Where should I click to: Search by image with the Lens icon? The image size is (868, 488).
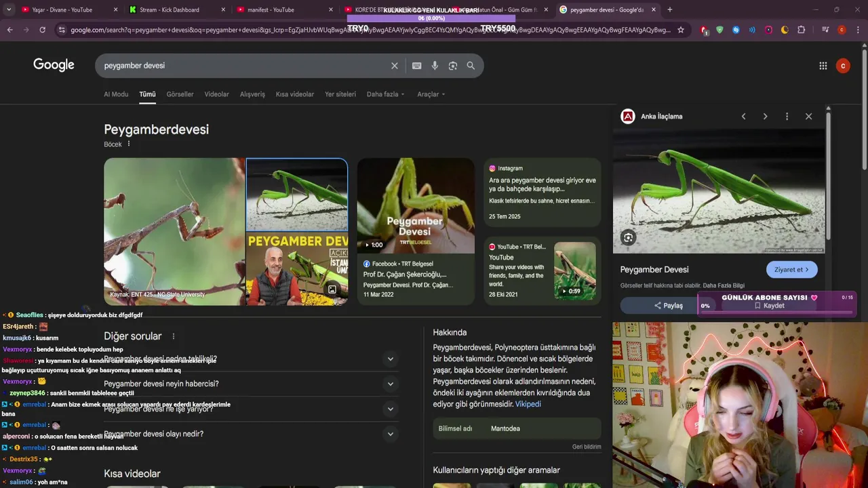(453, 66)
